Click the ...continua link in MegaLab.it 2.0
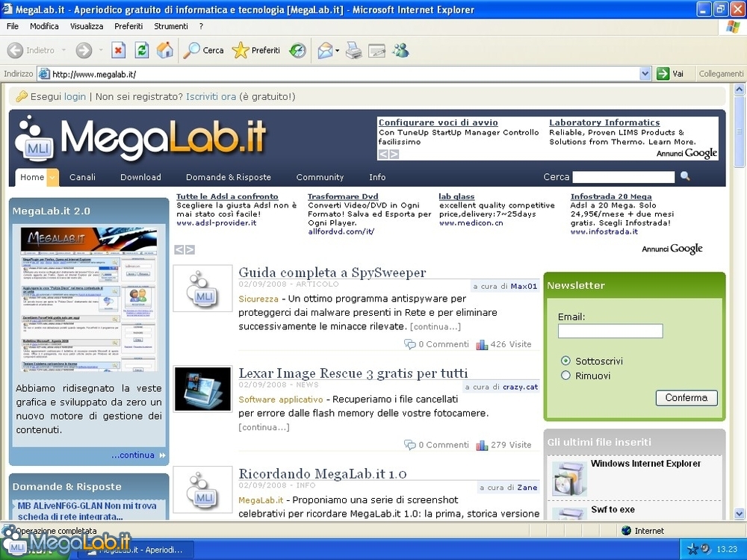 pos(133,455)
